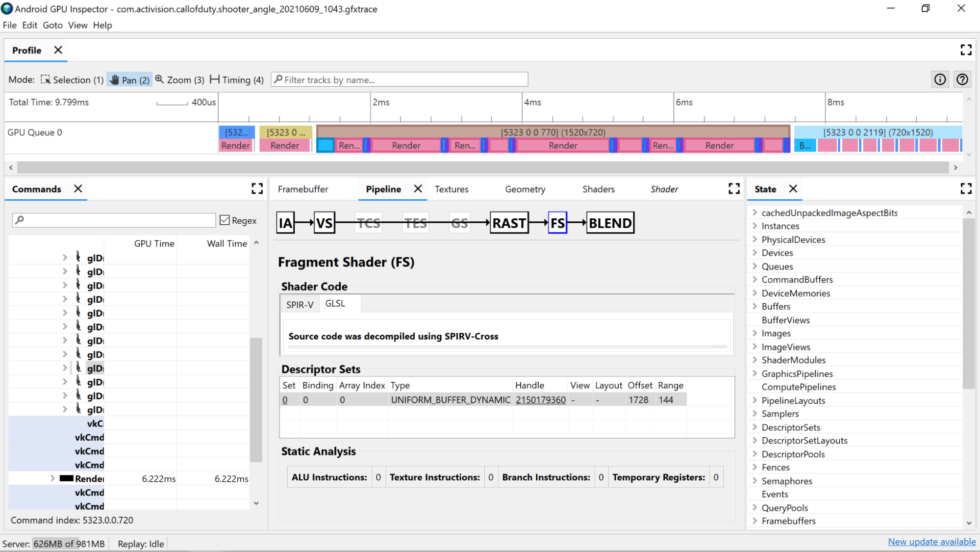Click the Filter tracks by name input
This screenshot has height=552, width=980.
pos(400,79)
